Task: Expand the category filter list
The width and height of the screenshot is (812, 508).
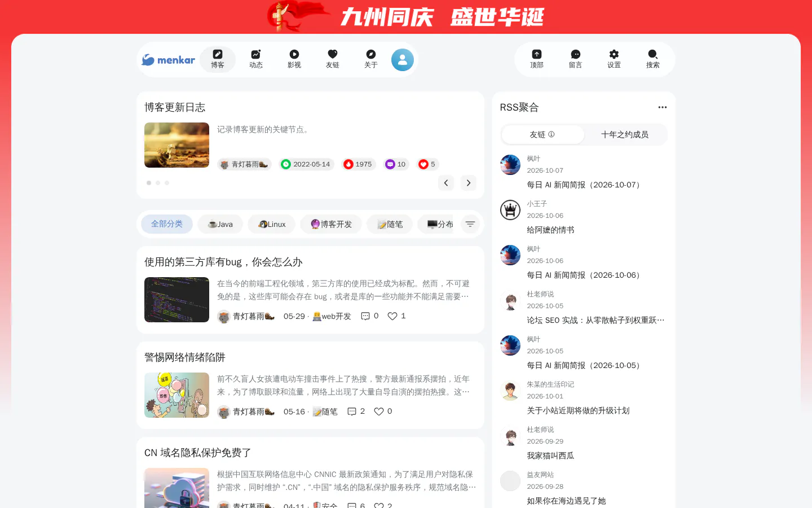Action: [470, 224]
